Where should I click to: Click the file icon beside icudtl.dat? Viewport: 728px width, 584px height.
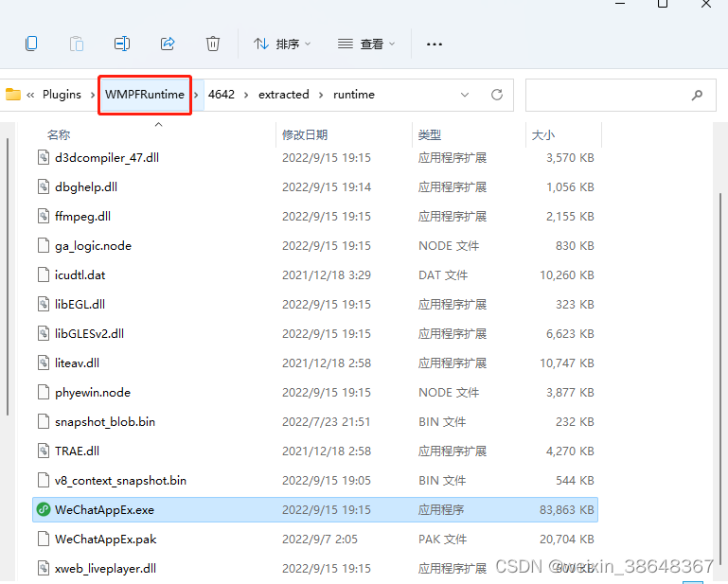tap(44, 274)
